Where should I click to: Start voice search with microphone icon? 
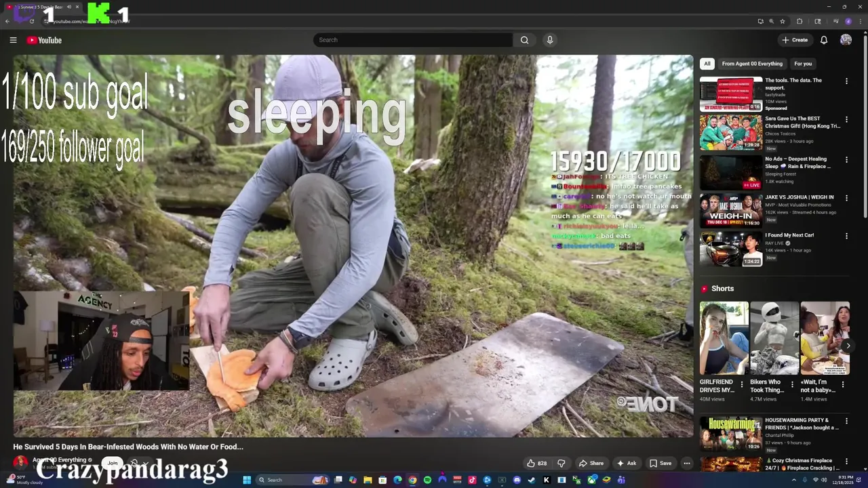point(550,40)
